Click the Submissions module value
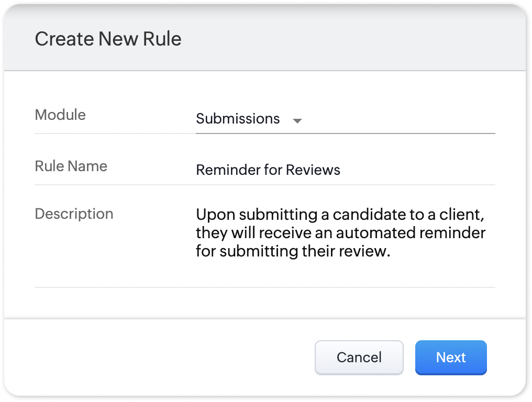 [238, 119]
